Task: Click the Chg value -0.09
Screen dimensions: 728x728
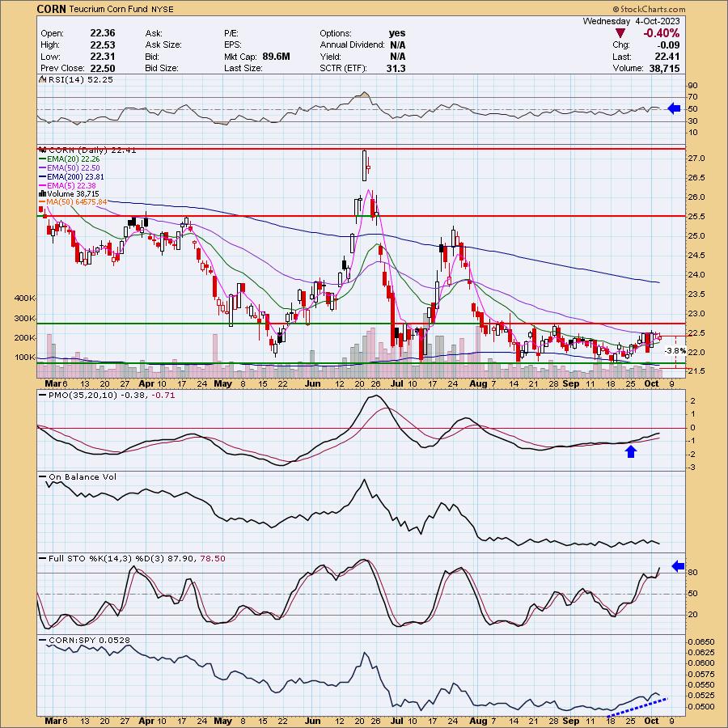Action: coord(668,45)
